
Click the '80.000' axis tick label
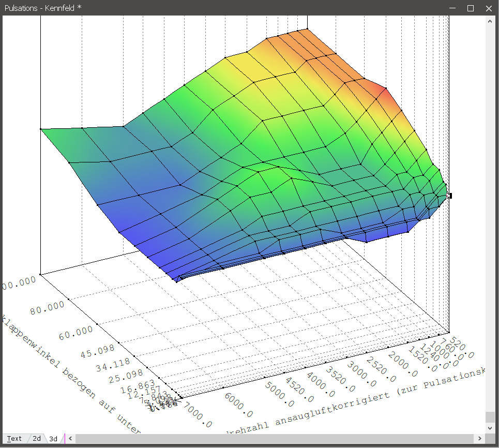[48, 308]
